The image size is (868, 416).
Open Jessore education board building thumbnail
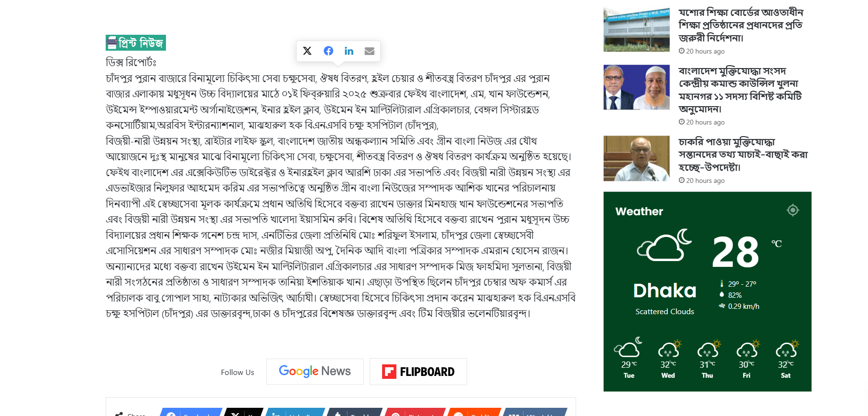[636, 29]
